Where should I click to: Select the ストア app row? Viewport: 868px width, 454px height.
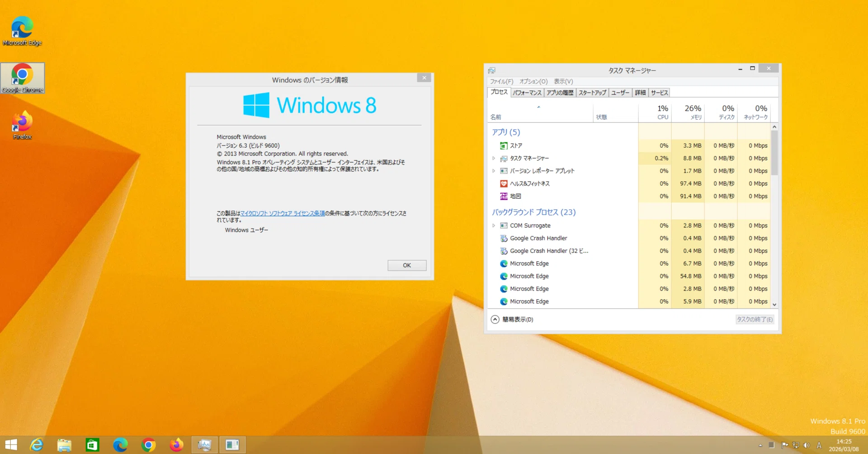[629, 145]
